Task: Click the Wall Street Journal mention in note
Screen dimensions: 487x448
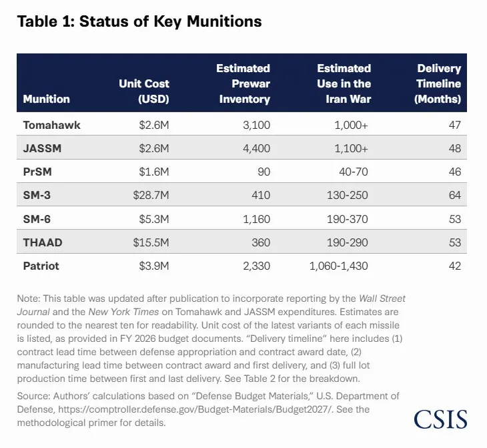Action: (x=211, y=305)
